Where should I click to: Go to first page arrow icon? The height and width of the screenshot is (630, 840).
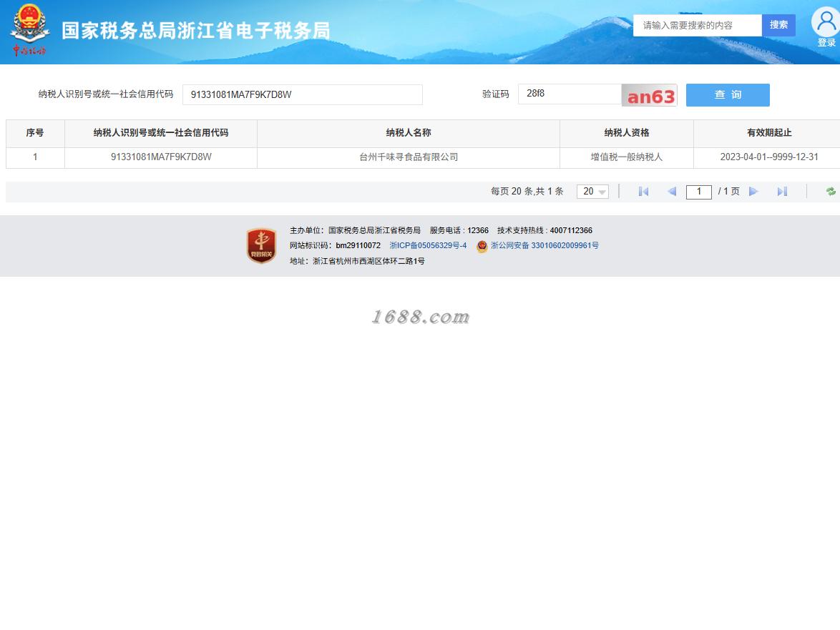pyautogui.click(x=643, y=192)
